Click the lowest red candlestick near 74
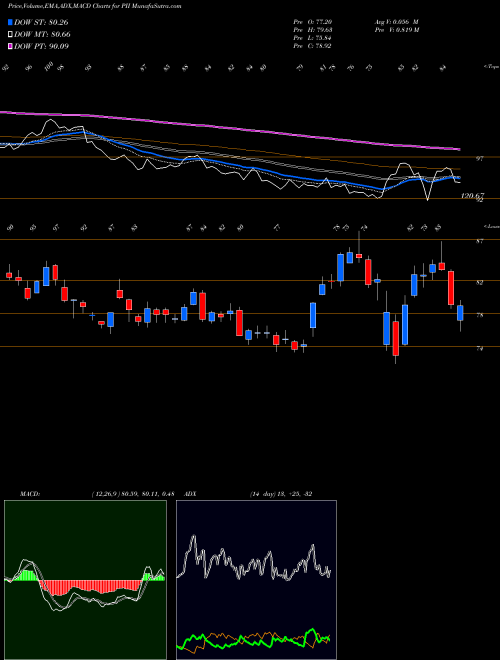The height and width of the screenshot is (660, 500). pos(396,338)
